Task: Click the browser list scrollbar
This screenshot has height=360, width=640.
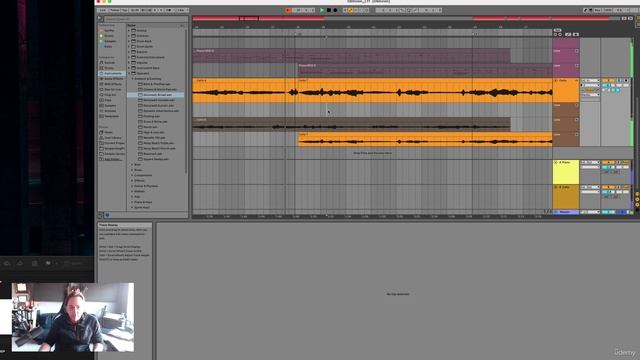Action: click(x=186, y=100)
